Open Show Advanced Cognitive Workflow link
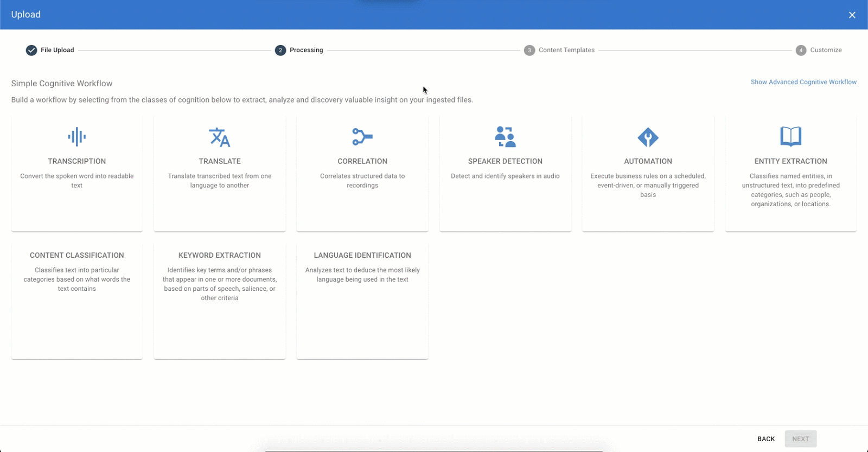This screenshot has height=452, width=868. tap(803, 82)
